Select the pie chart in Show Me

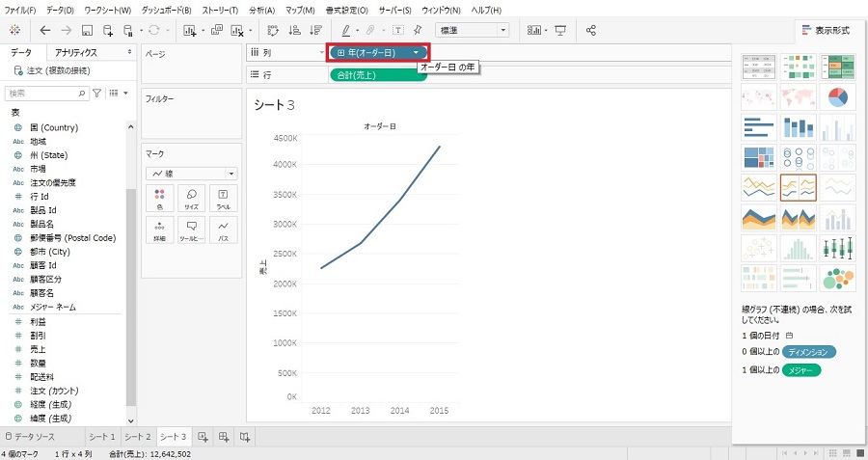[x=837, y=97]
